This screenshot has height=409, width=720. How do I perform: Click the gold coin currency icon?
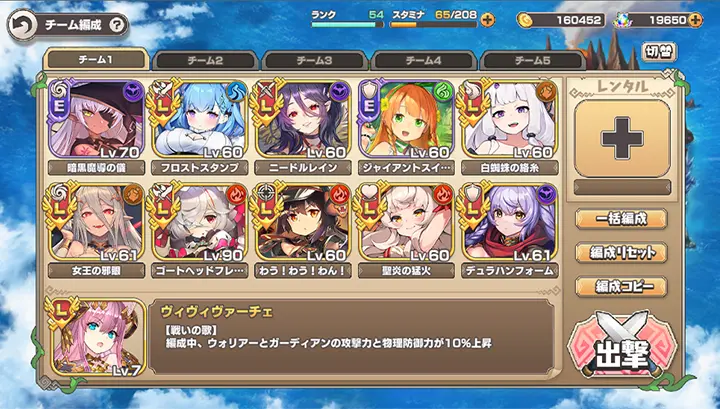(524, 20)
